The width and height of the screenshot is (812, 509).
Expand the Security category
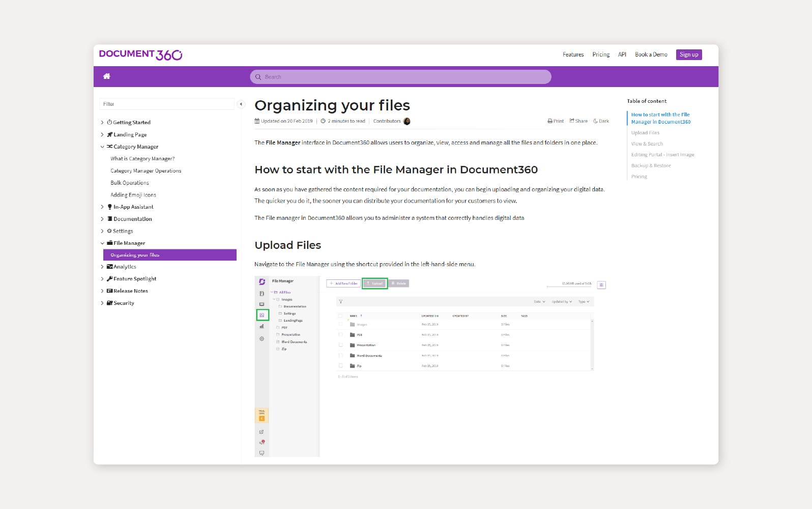pos(102,303)
